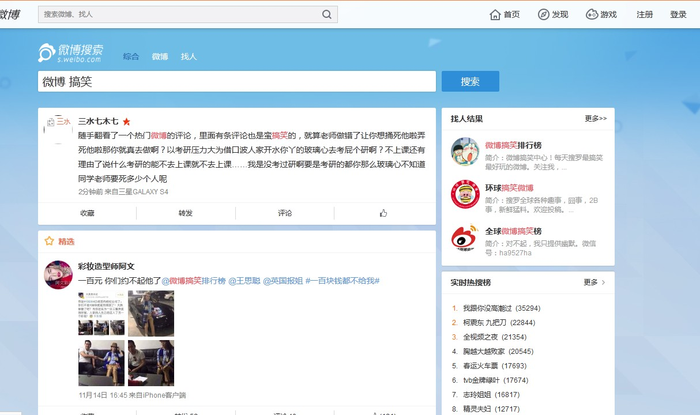Click 转发 on 三水七木七 post
700x415 pixels.
coord(186,213)
